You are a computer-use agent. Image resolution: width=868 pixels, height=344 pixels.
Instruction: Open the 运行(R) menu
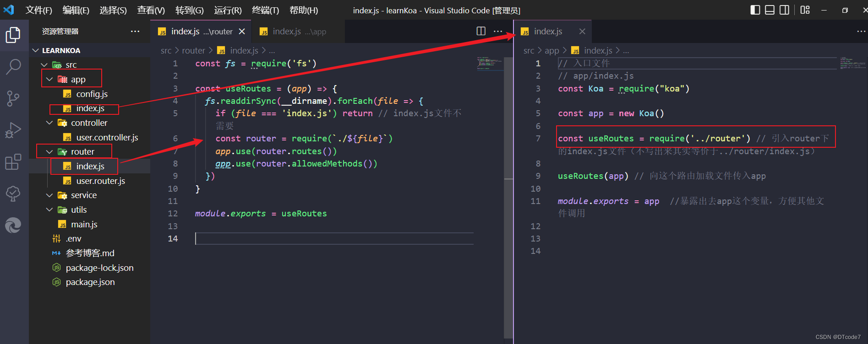point(228,10)
